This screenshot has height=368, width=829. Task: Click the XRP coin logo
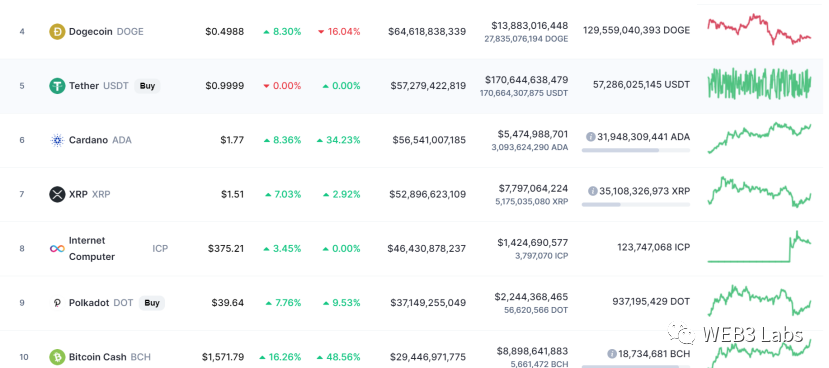coord(57,194)
